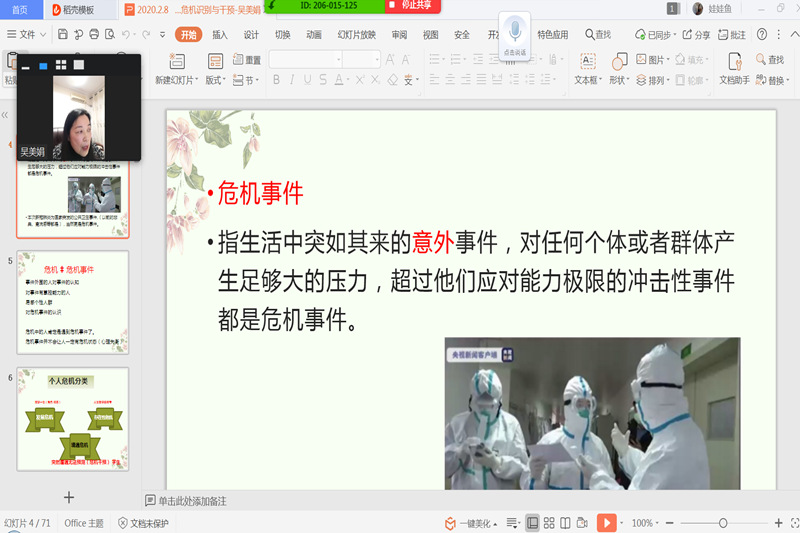Screen dimensions: 800x533
Task: Click the Undo arrow icon
Action: pos(126,34)
